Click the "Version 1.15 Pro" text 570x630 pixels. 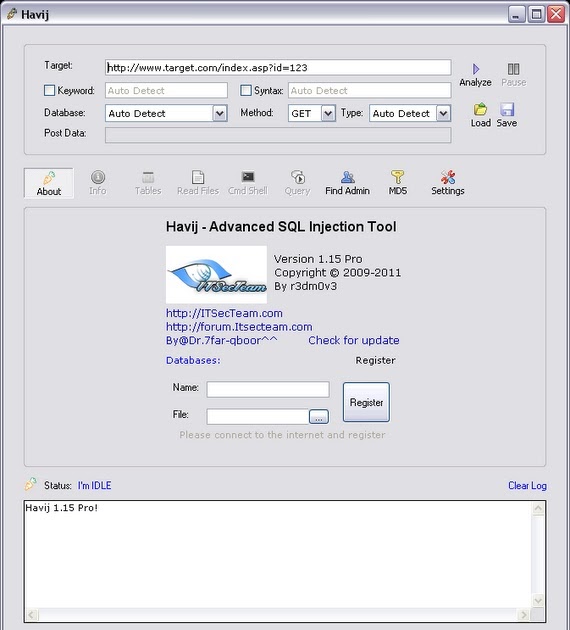[318, 259]
